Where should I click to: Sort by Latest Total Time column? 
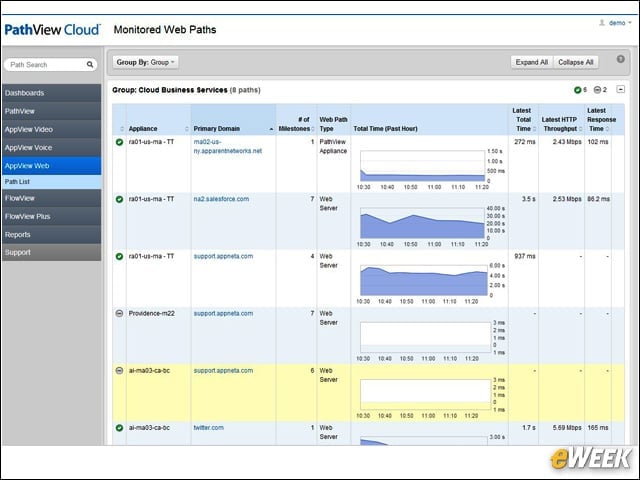coord(524,120)
